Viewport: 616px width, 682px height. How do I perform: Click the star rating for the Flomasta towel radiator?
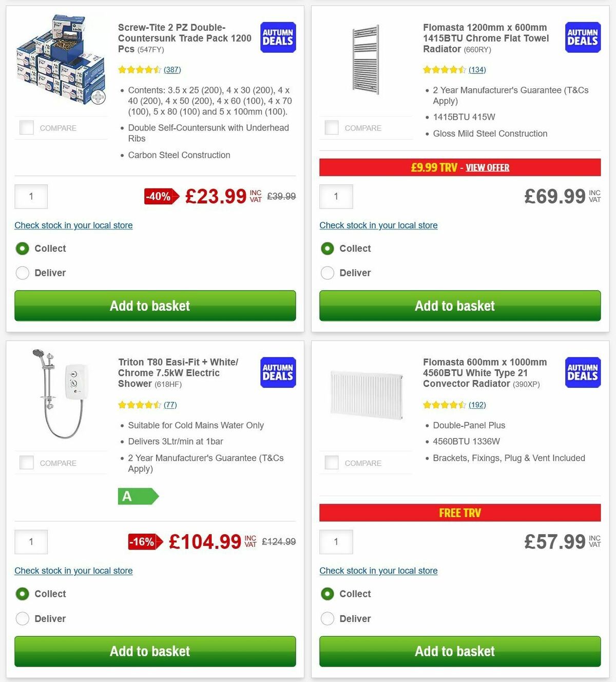(445, 69)
